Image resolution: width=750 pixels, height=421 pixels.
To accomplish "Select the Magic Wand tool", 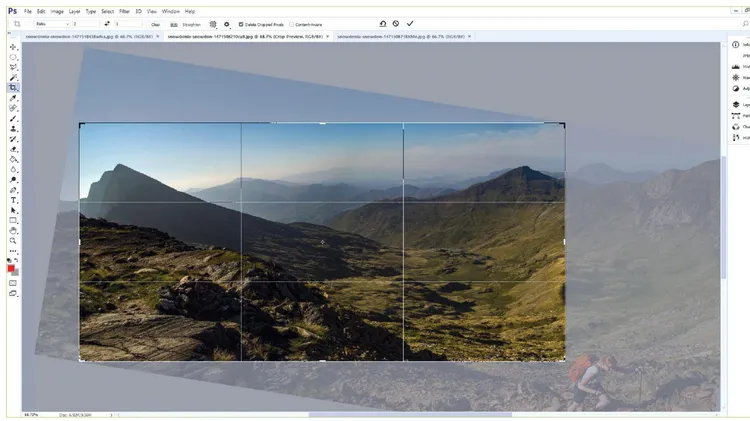I will [13, 78].
